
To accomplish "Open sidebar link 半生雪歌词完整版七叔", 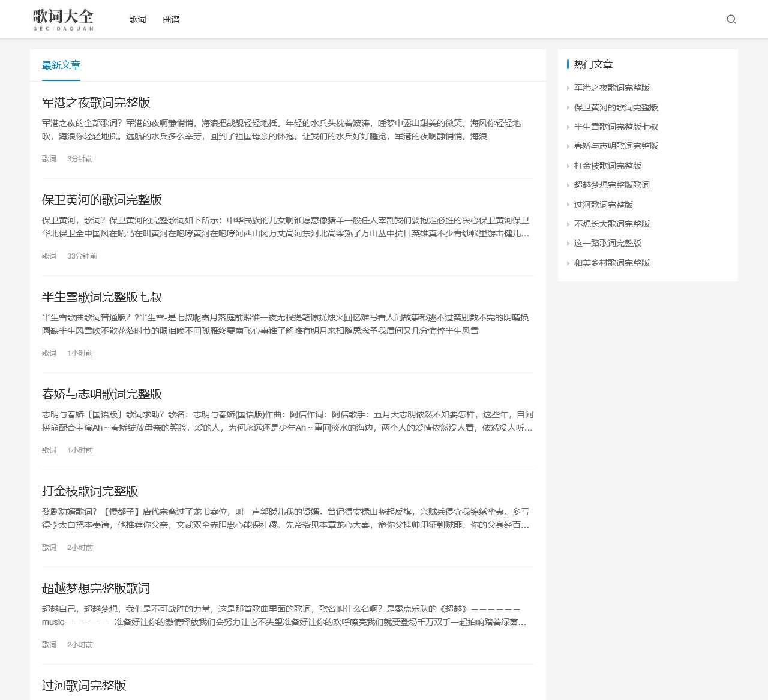I will pyautogui.click(x=616, y=127).
